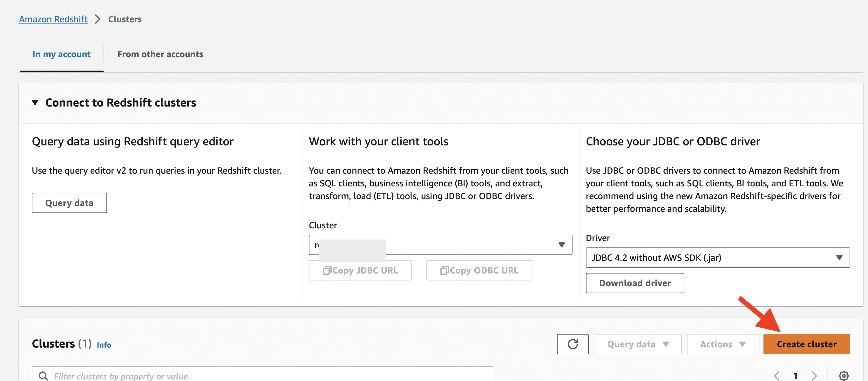868x381 pixels.
Task: Click the search magnifier icon in filter
Action: [x=43, y=375]
